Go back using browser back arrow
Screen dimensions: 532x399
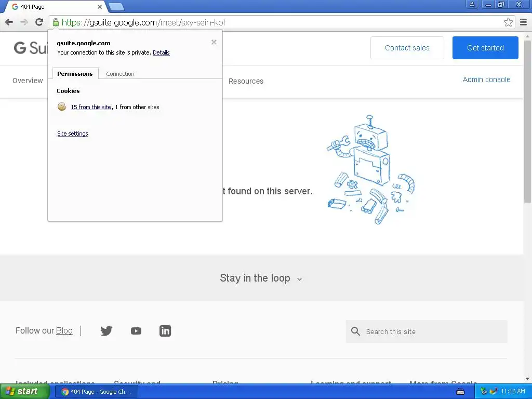(x=9, y=22)
